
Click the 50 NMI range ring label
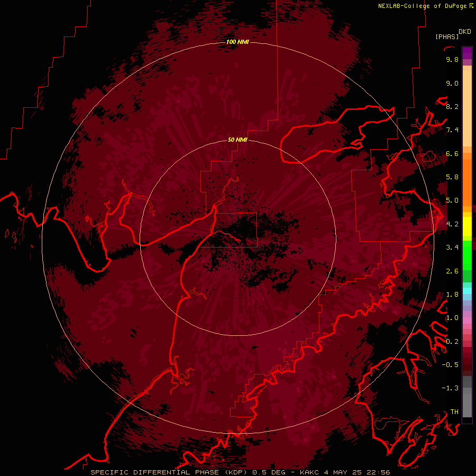[x=237, y=140]
